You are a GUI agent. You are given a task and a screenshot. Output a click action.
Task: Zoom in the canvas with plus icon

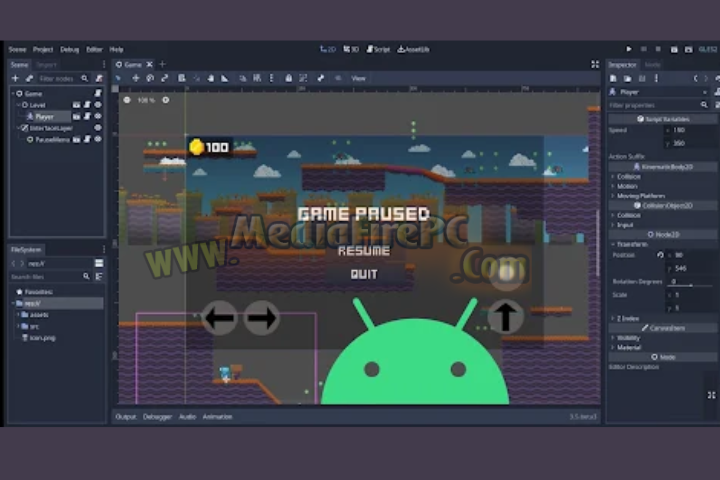point(166,100)
